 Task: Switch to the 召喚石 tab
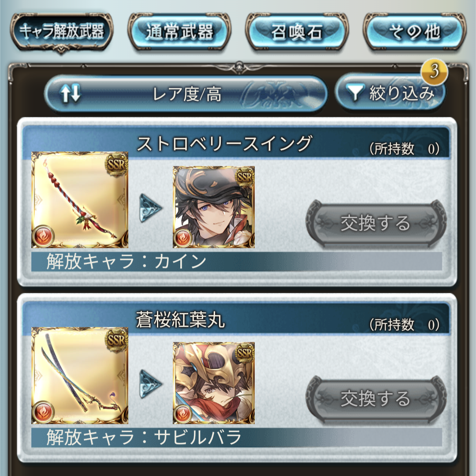(x=297, y=32)
